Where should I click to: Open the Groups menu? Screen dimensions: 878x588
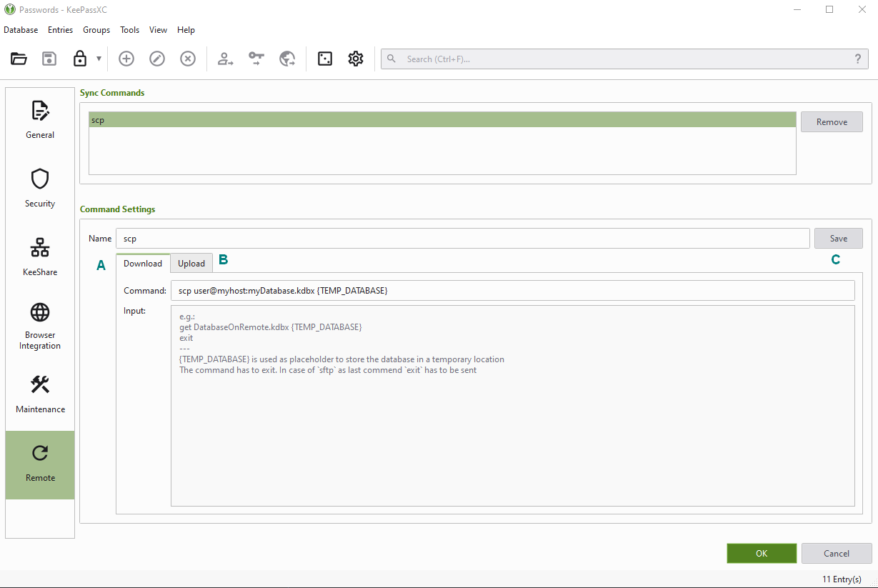point(96,30)
